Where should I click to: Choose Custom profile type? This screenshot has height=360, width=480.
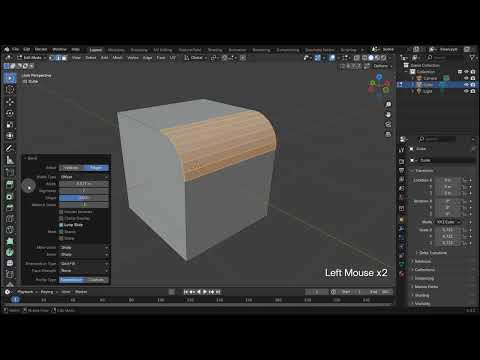tap(96, 280)
